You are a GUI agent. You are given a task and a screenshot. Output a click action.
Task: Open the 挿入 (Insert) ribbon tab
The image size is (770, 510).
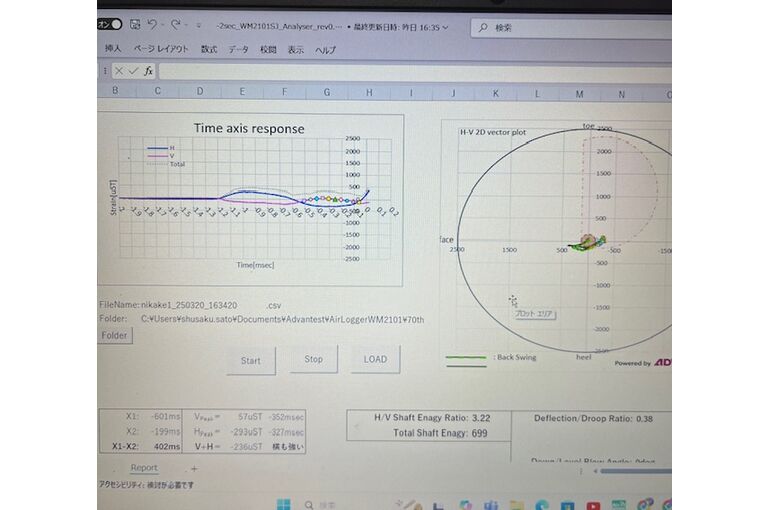(113, 49)
